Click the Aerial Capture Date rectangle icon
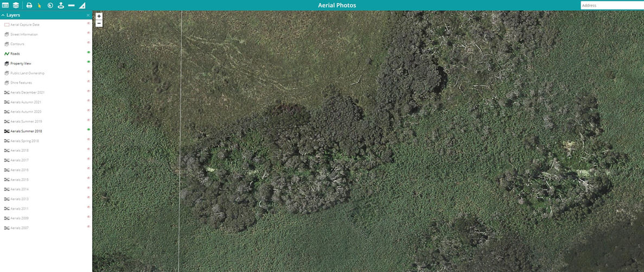Viewport: 644px width, 272px height. click(7, 24)
